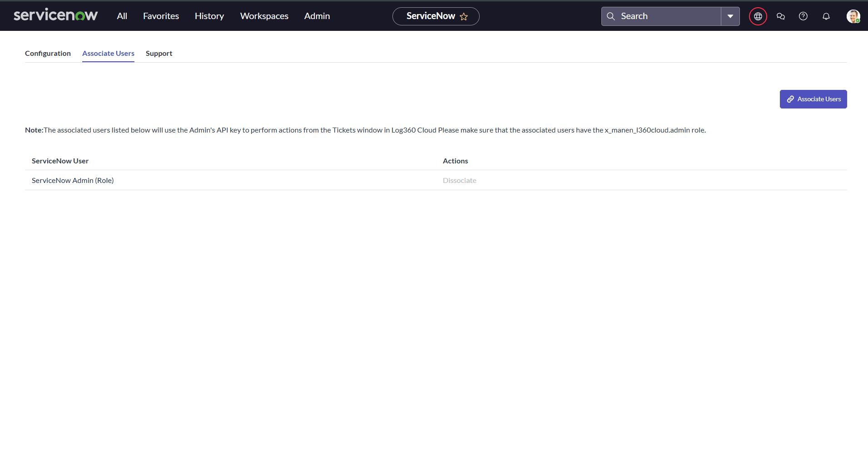The image size is (868, 468).
Task: Click the Note text about associated users
Action: (x=365, y=130)
